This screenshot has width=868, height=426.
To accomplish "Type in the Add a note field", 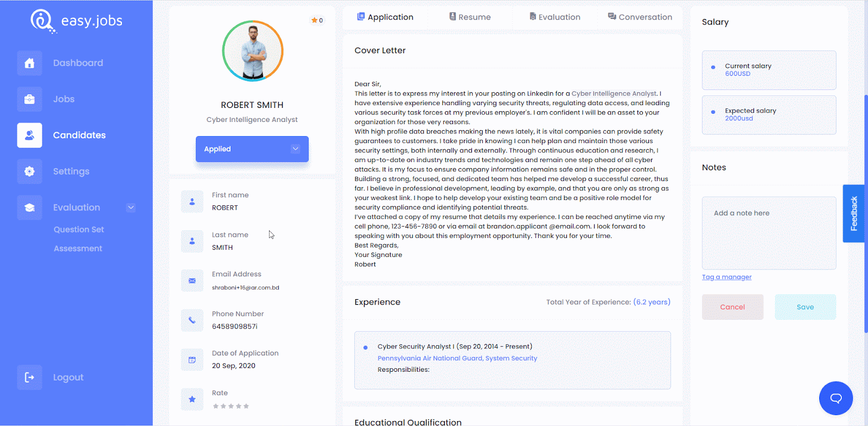I will (769, 233).
